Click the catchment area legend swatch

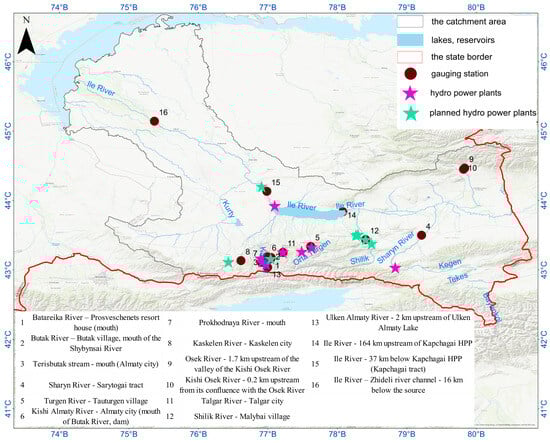pos(410,22)
